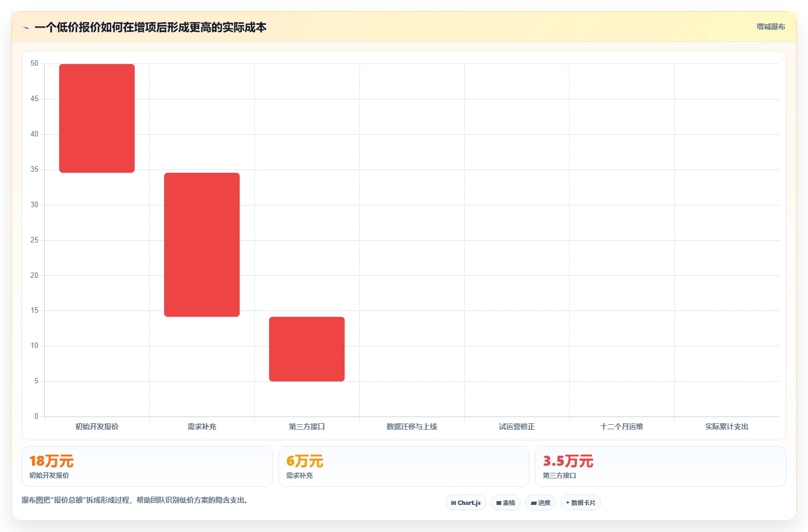Click the y-axis value 45

pos(34,99)
